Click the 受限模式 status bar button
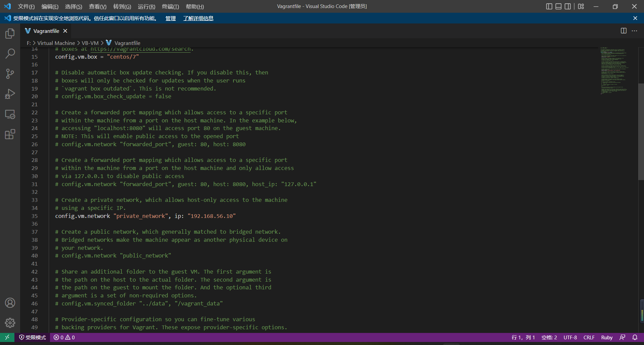The image size is (644, 345). (33, 337)
